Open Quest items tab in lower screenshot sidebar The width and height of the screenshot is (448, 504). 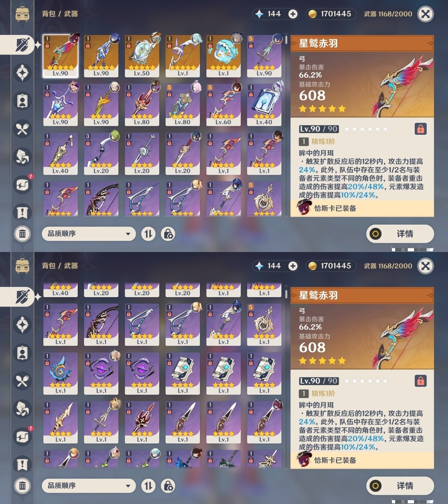click(x=22, y=464)
